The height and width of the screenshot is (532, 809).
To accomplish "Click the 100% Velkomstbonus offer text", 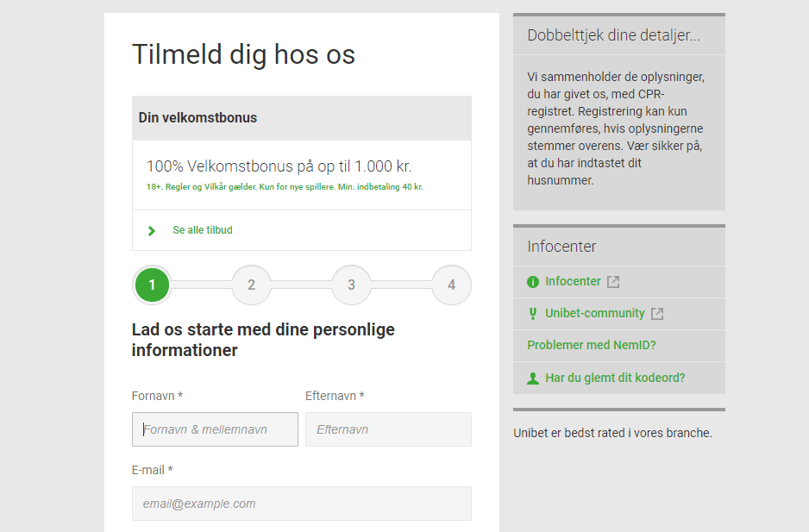I will tap(279, 166).
